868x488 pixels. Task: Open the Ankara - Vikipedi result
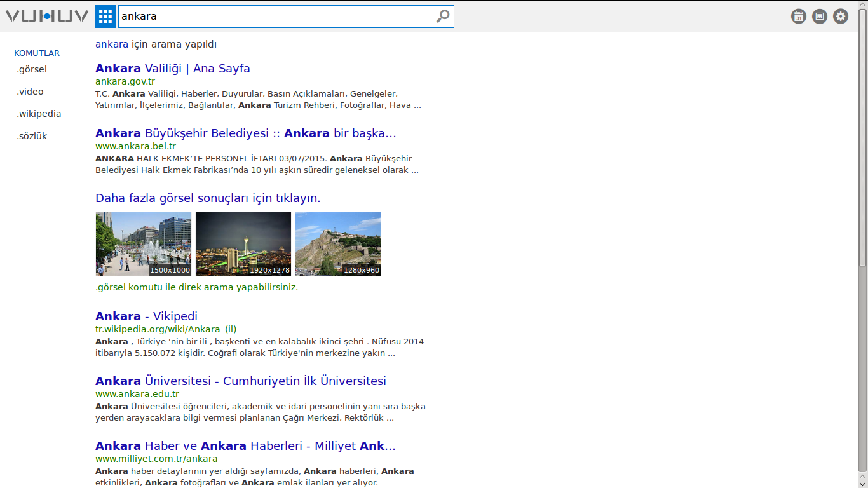pos(146,316)
